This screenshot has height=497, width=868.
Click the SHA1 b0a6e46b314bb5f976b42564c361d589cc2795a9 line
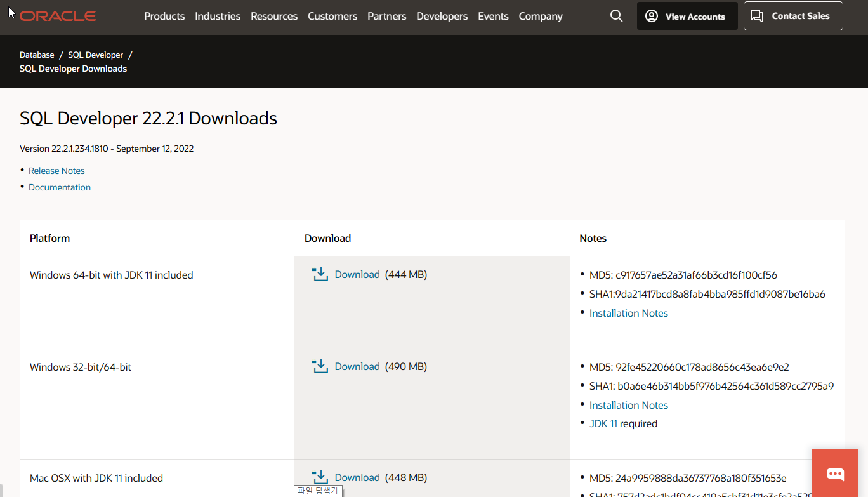(x=711, y=386)
